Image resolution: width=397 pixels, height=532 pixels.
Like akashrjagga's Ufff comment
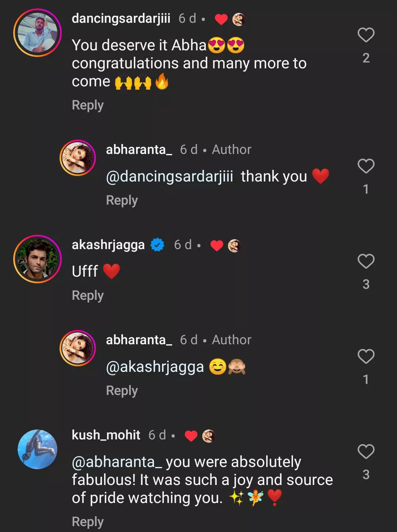pos(366,262)
